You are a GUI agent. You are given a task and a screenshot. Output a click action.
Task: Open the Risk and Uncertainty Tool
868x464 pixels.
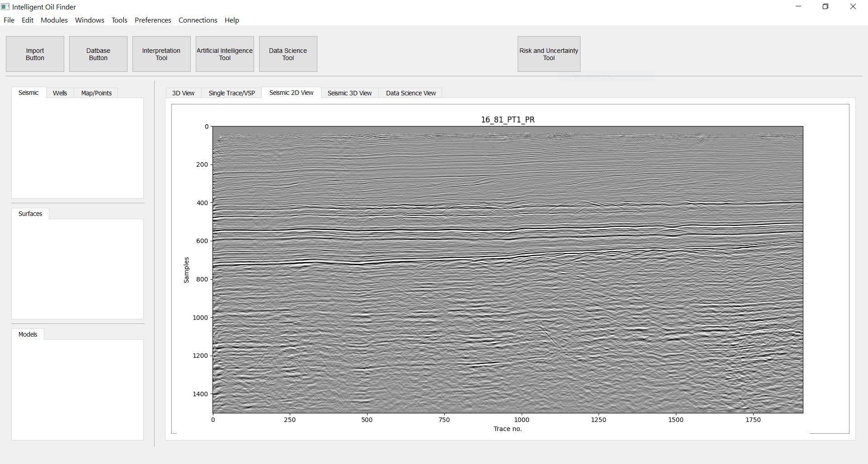549,54
